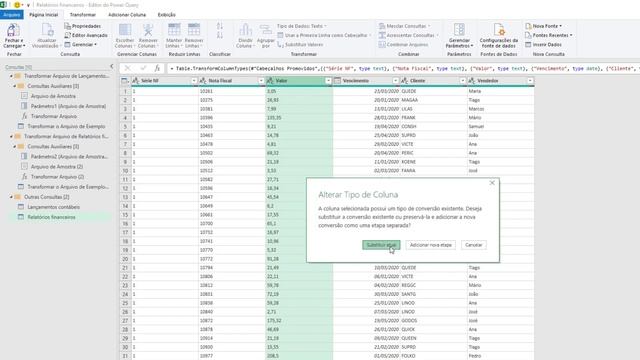Click Combinar Arquivos
Screen dimensions: 640x360
pyautogui.click(x=403, y=44)
